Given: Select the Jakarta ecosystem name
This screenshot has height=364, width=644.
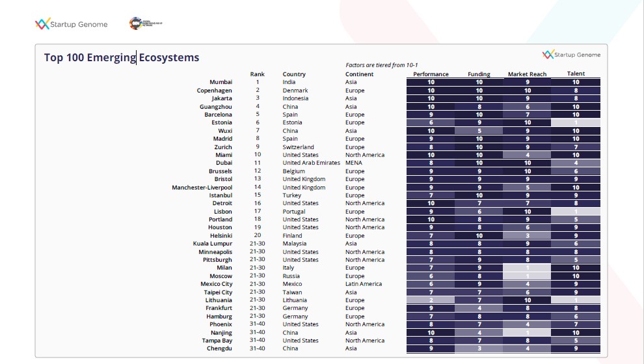Looking at the screenshot, I should click(x=222, y=98).
